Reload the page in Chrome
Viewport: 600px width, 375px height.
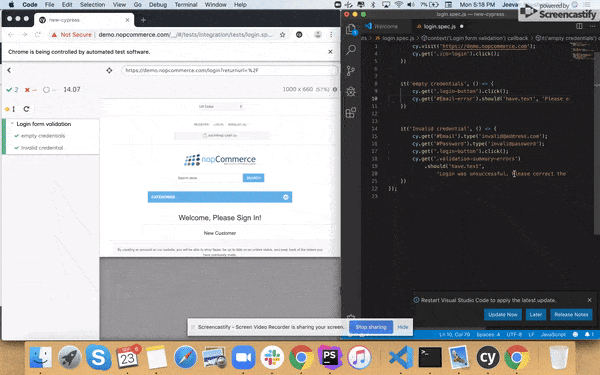click(38, 35)
